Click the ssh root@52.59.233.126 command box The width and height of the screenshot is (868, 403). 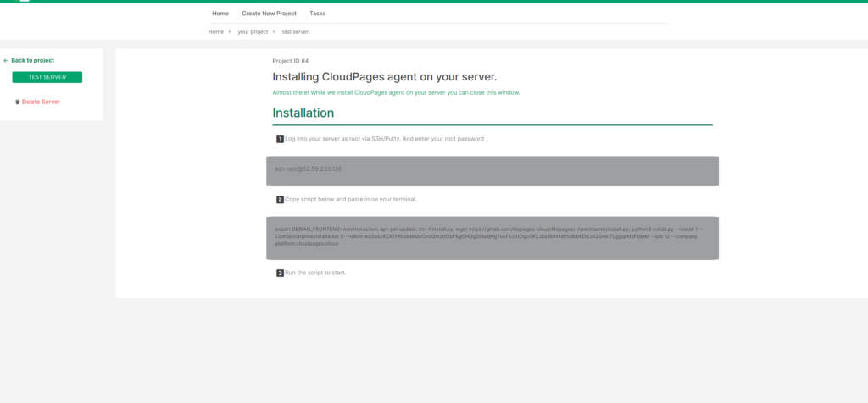click(492, 171)
